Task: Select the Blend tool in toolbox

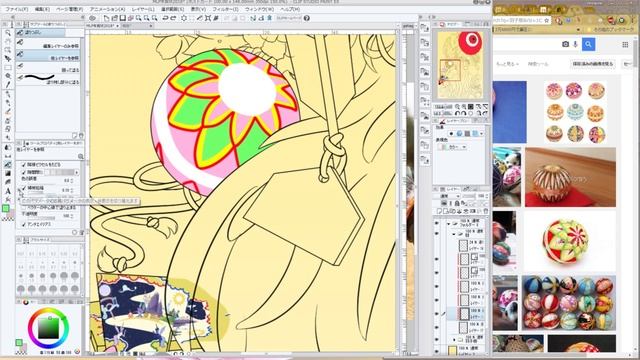Action: pyautogui.click(x=7, y=147)
